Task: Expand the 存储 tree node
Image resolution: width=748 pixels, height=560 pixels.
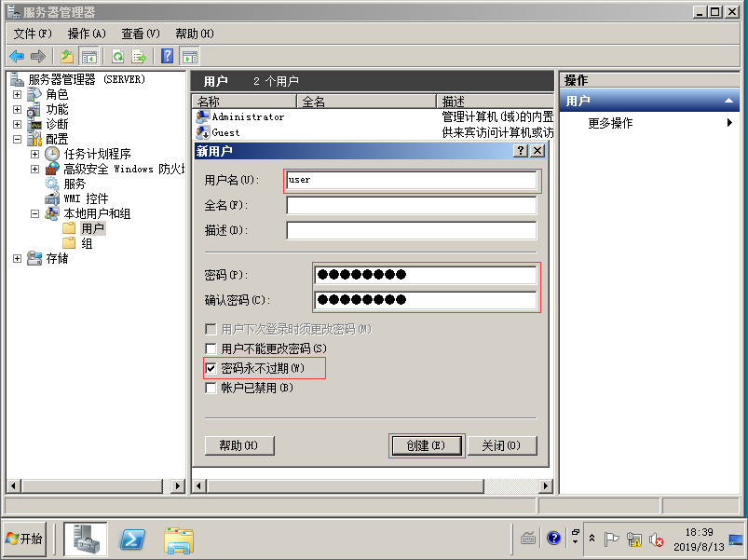Action: 17,258
